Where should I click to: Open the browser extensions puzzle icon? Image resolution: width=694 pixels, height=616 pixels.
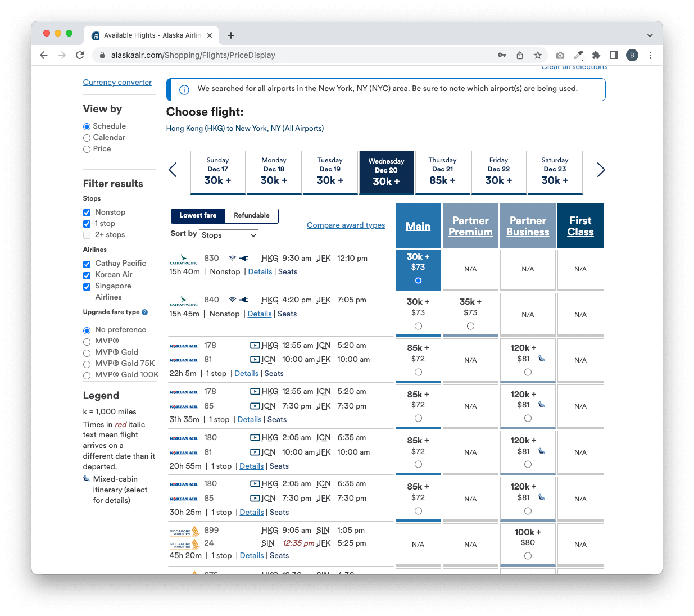(596, 55)
